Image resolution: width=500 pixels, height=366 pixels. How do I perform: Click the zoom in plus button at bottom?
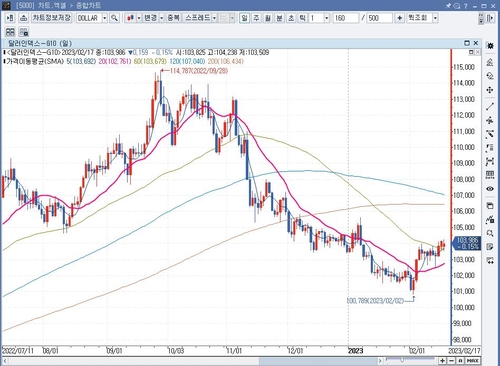[442, 361]
